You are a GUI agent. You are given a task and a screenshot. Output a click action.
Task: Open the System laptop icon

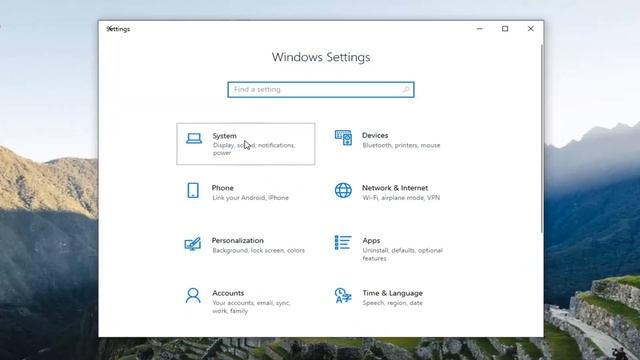[194, 138]
